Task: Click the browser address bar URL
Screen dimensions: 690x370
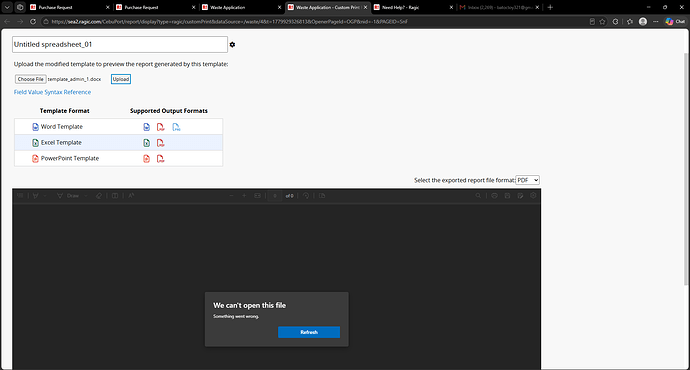Action: 229,21
